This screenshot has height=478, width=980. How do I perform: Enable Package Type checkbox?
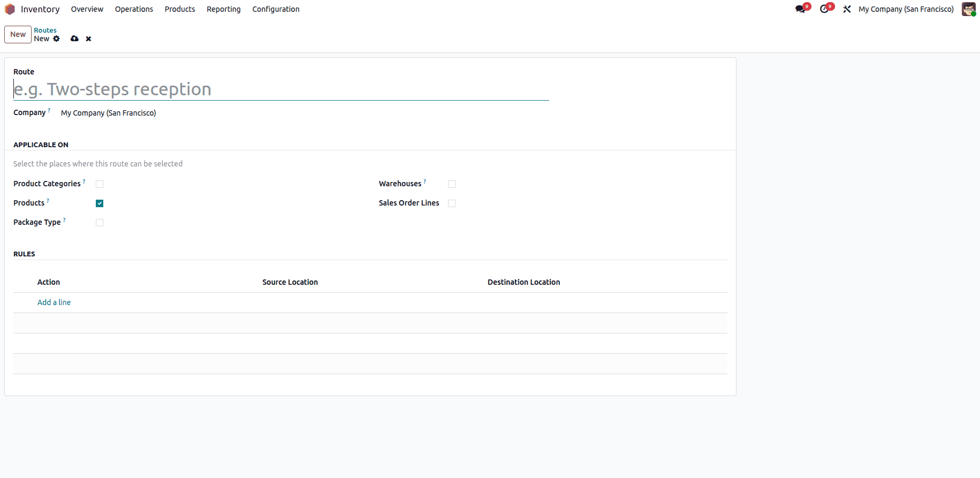100,223
